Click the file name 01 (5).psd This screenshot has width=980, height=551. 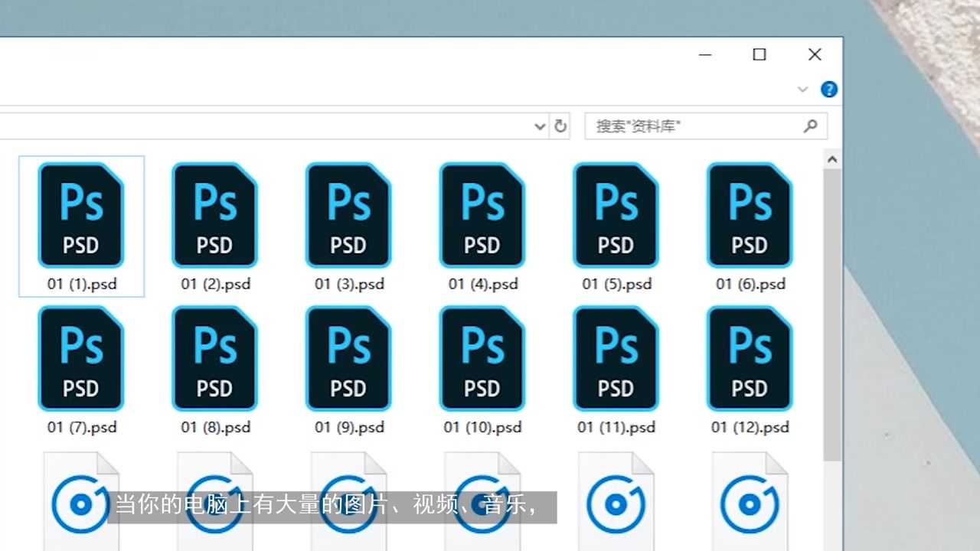pyautogui.click(x=616, y=284)
